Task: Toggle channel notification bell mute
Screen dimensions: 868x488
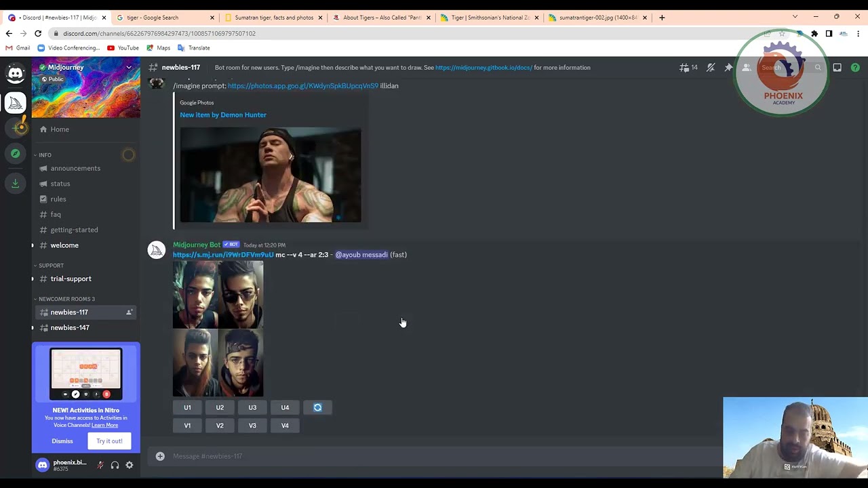Action: pyautogui.click(x=711, y=68)
